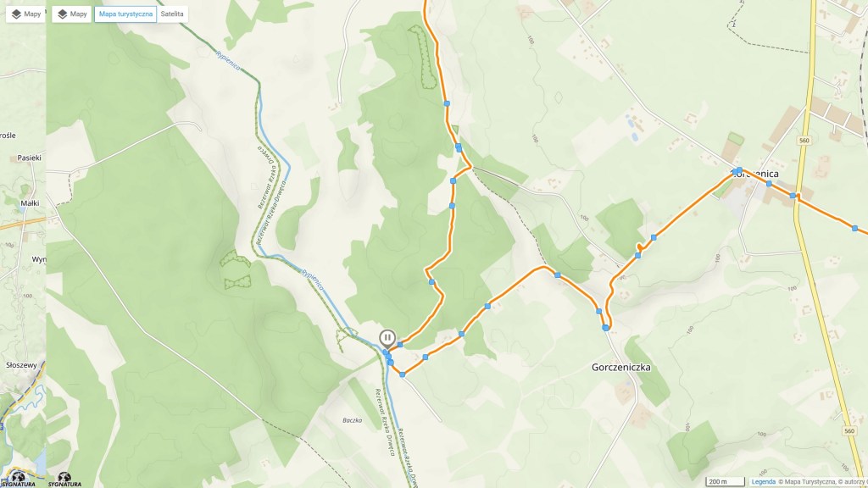Switch to Satelita map view
The image size is (868, 488).
172,14
